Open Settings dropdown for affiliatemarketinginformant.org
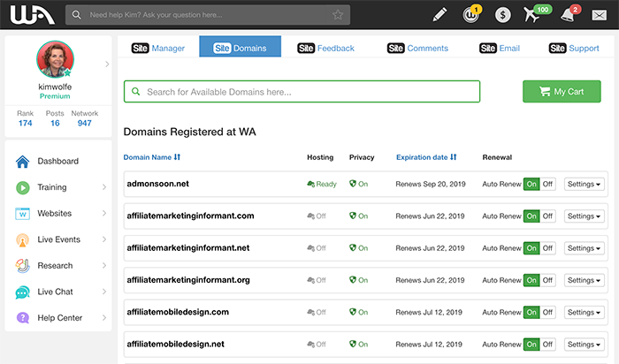This screenshot has height=364, width=619. tap(584, 280)
